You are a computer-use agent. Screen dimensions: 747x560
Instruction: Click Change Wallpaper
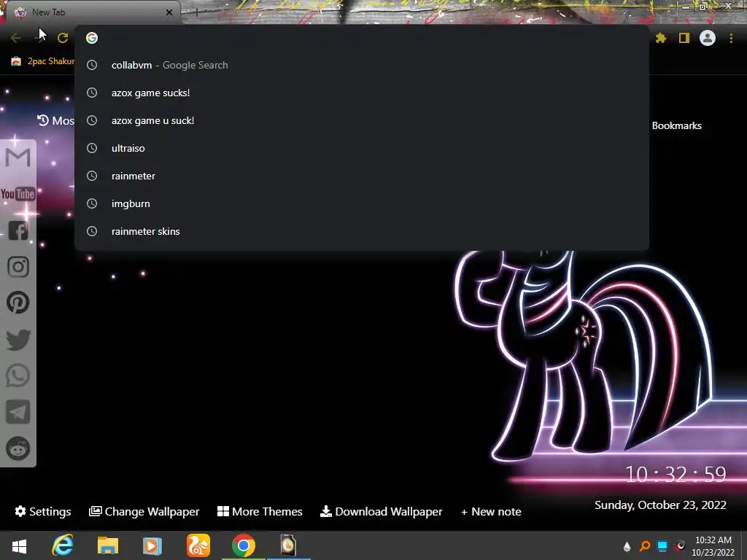tap(144, 511)
